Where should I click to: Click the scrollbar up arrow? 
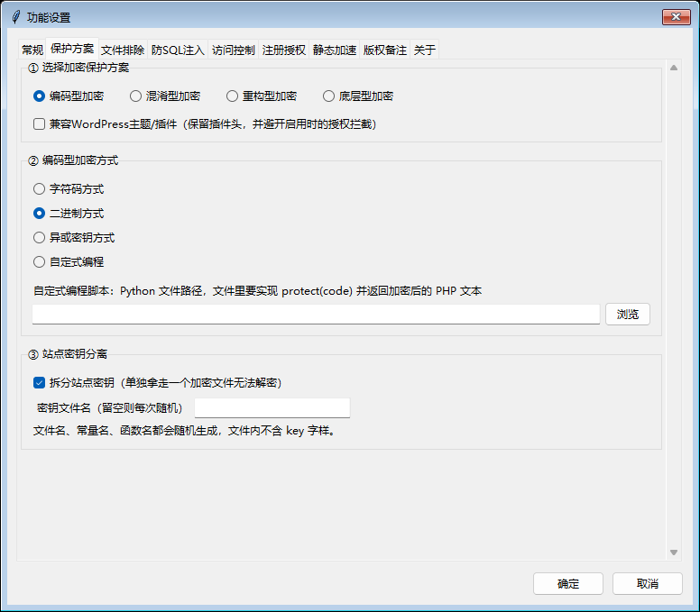[x=674, y=68]
